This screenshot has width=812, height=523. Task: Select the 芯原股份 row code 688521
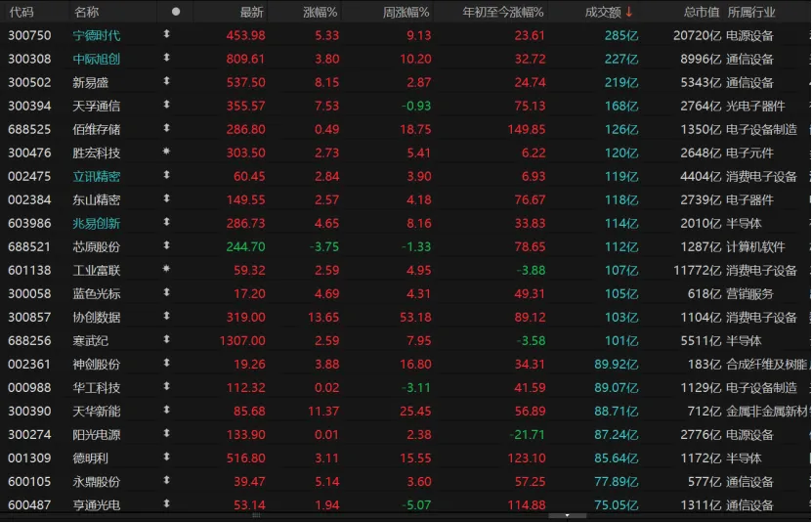[29, 246]
